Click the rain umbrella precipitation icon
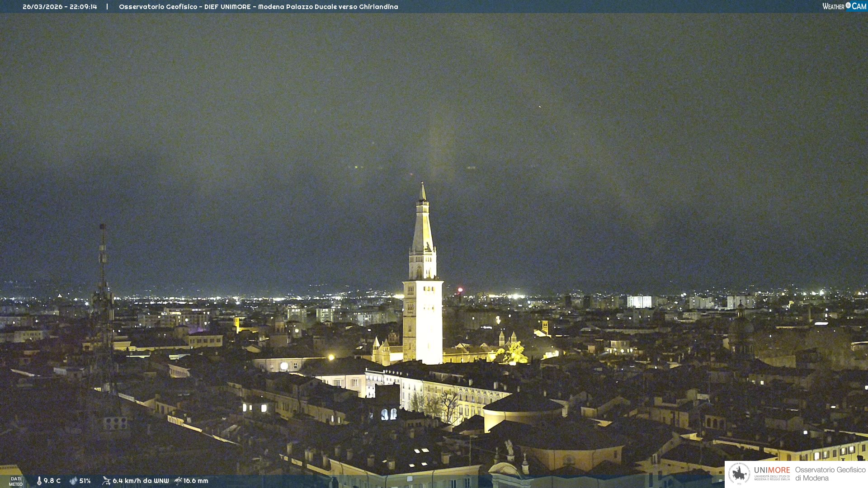 (x=178, y=481)
